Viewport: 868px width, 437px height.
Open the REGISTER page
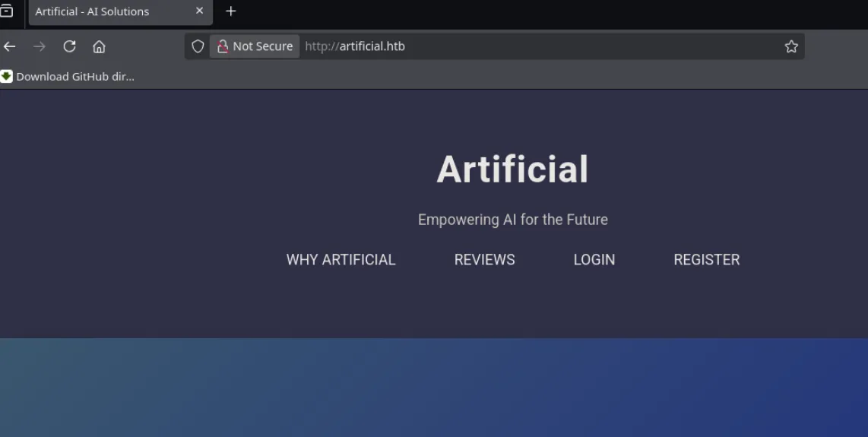[x=706, y=260]
